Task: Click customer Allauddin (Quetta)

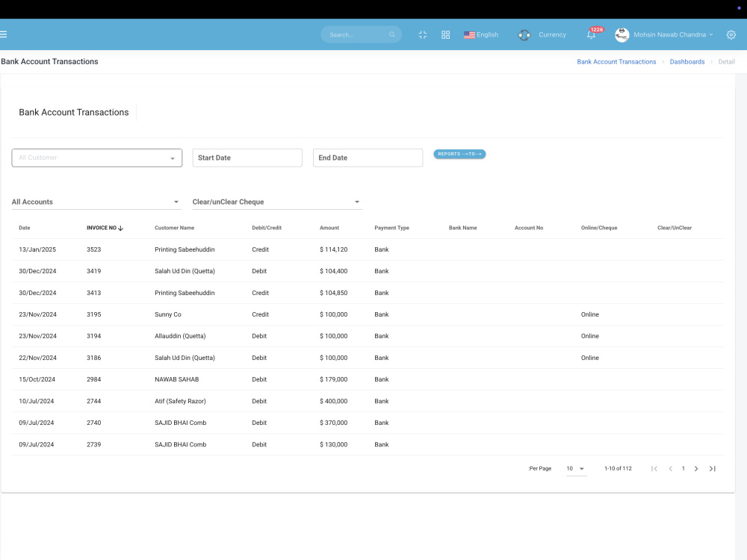Action: coord(180,336)
